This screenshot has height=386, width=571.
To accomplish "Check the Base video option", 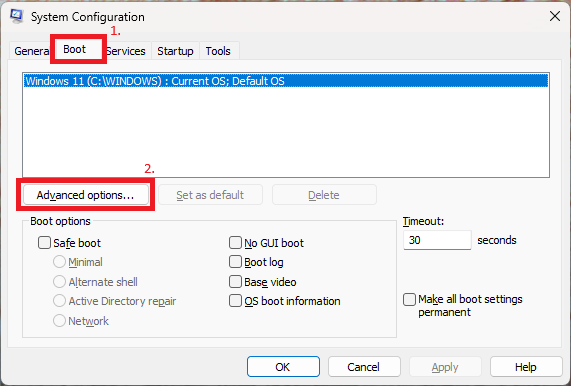I will [x=235, y=281].
